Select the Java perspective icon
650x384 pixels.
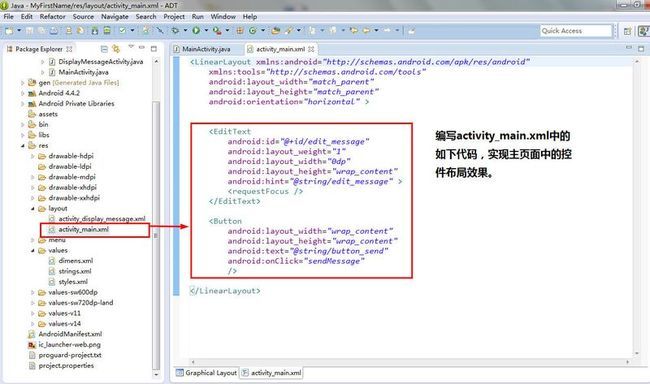click(643, 31)
